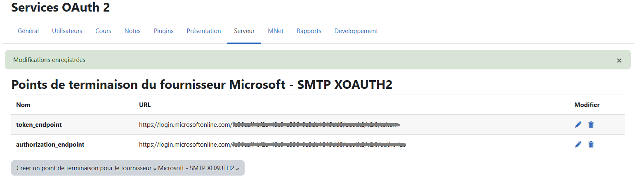Click the authorization_endpoint URL text

coord(272,145)
